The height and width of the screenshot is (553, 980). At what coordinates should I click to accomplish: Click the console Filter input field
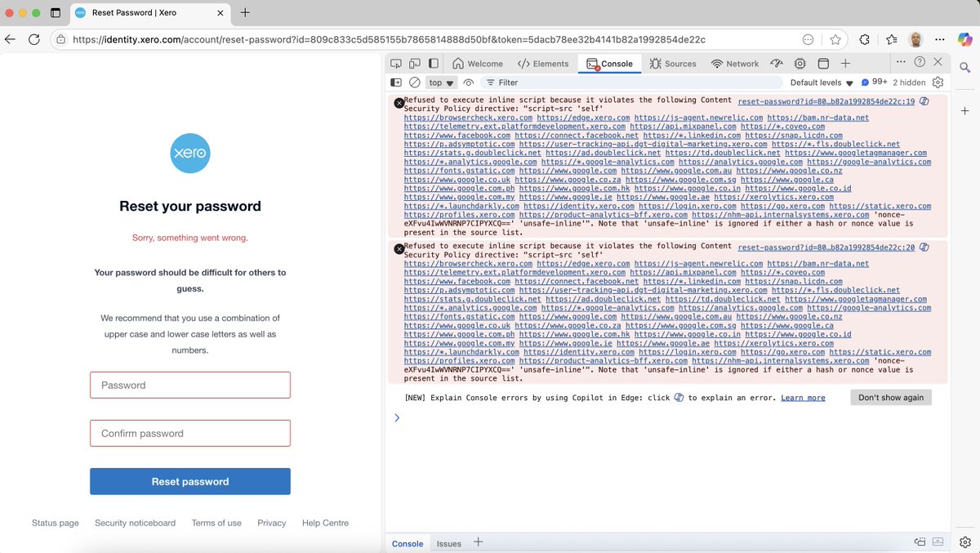631,83
